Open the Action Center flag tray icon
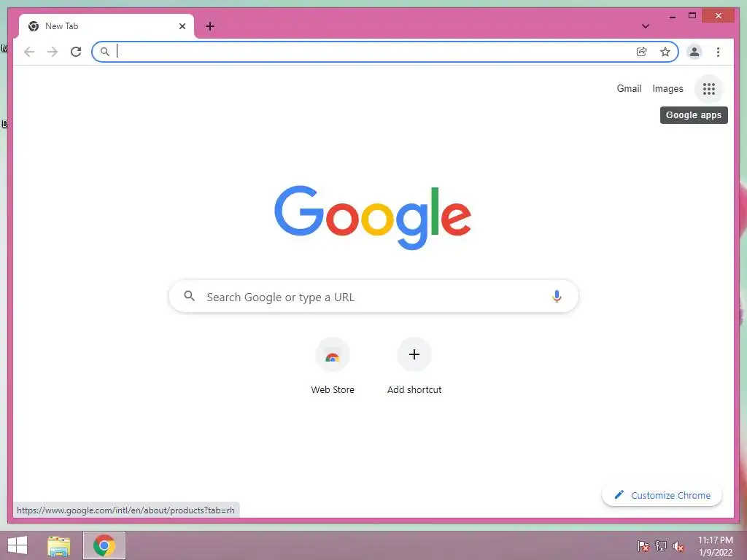 tap(643, 546)
